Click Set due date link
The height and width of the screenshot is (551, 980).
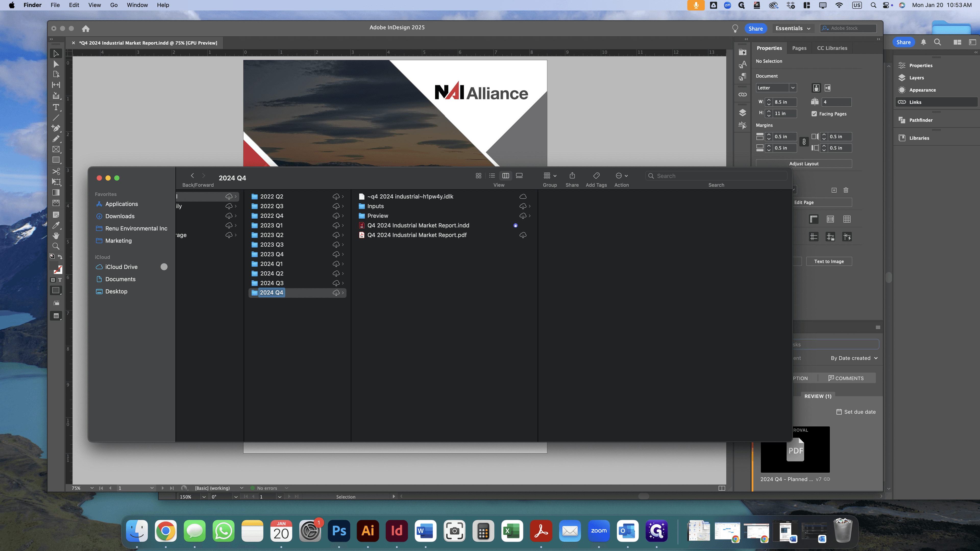point(856,412)
